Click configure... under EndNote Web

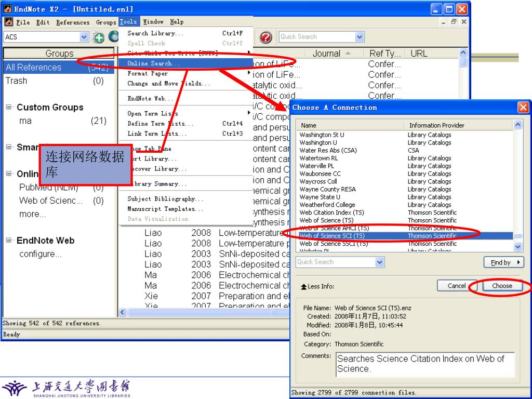click(41, 254)
